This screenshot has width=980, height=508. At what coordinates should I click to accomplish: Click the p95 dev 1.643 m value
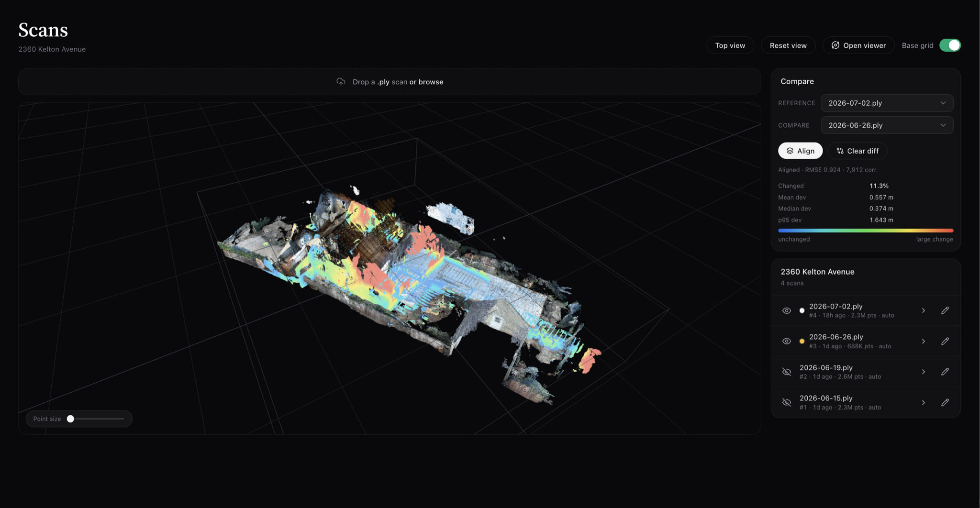(881, 220)
